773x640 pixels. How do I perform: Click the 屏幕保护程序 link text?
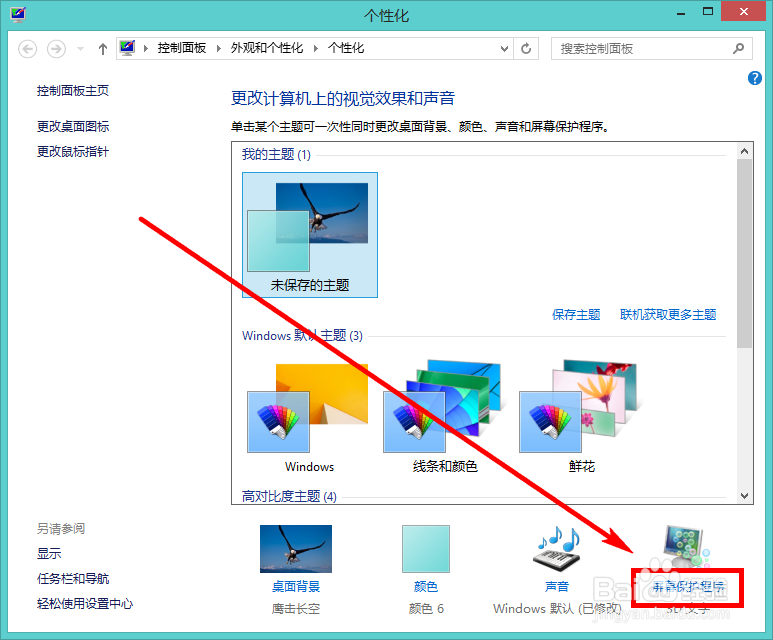[688, 587]
